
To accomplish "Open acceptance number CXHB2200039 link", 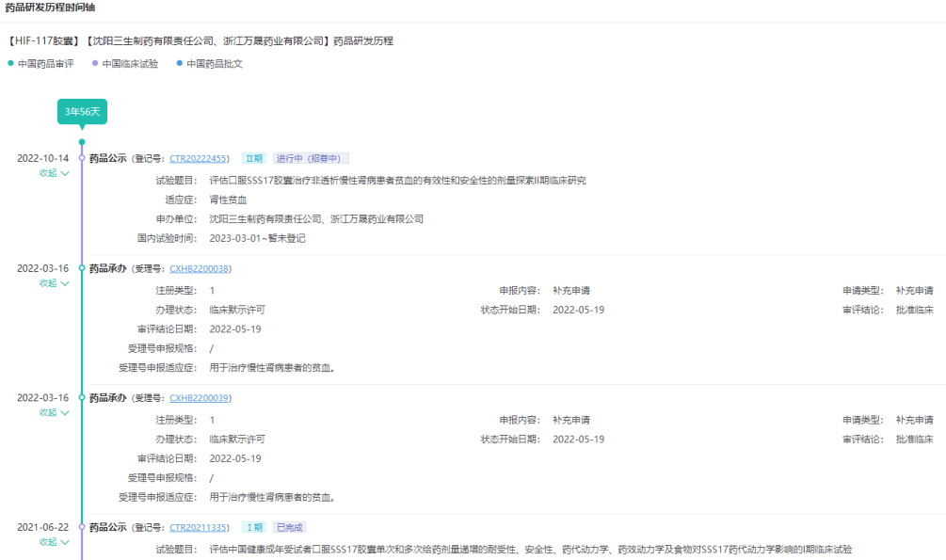I will pyautogui.click(x=200, y=398).
